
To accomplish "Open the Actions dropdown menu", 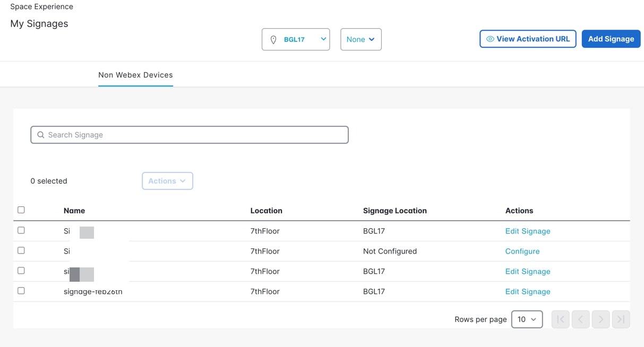I will (x=167, y=181).
